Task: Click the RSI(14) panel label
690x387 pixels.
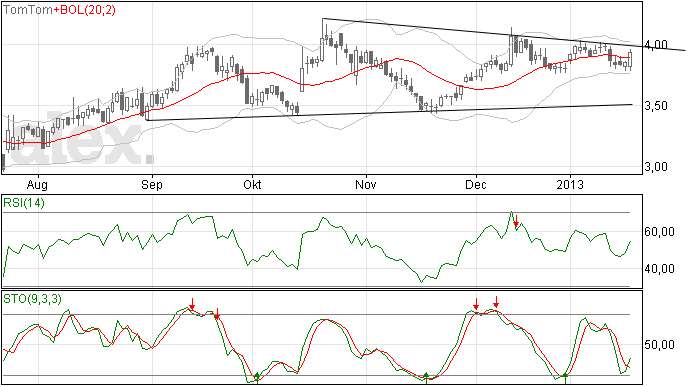Action: [24, 203]
